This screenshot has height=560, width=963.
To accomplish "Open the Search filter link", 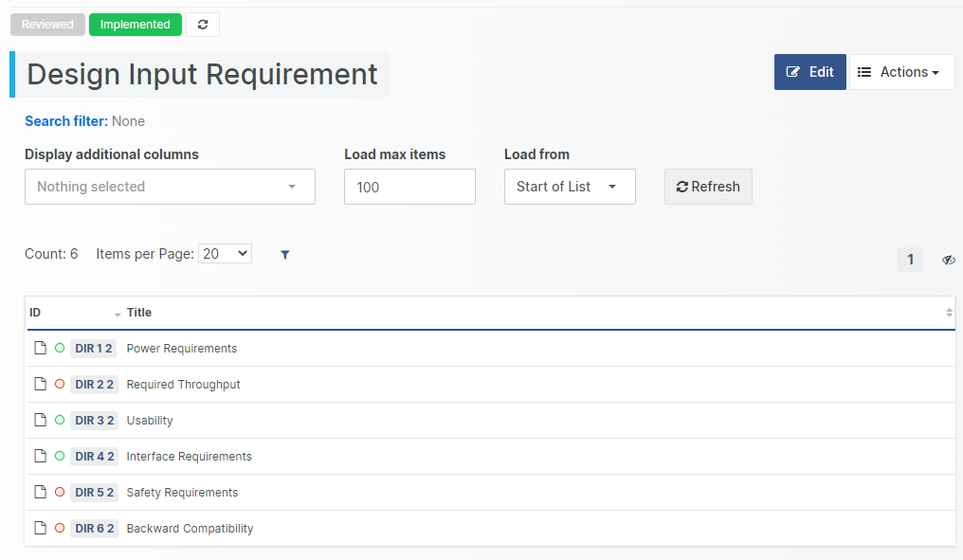I will pyautogui.click(x=65, y=121).
